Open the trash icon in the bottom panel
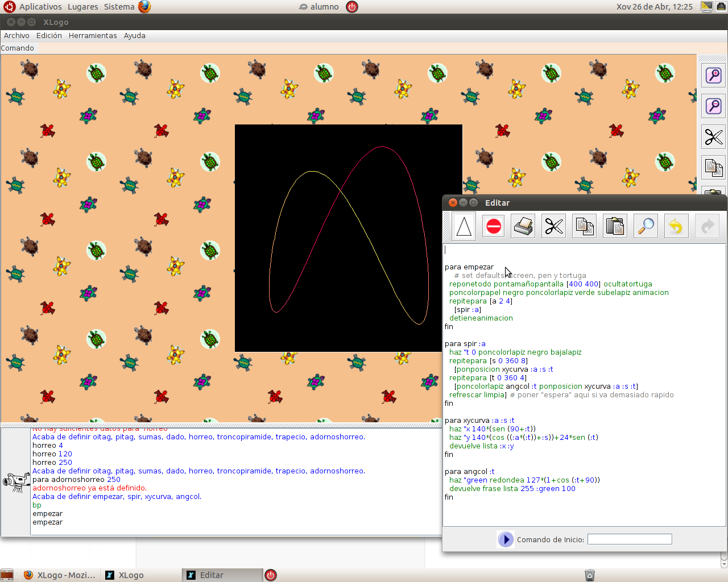 (x=590, y=575)
